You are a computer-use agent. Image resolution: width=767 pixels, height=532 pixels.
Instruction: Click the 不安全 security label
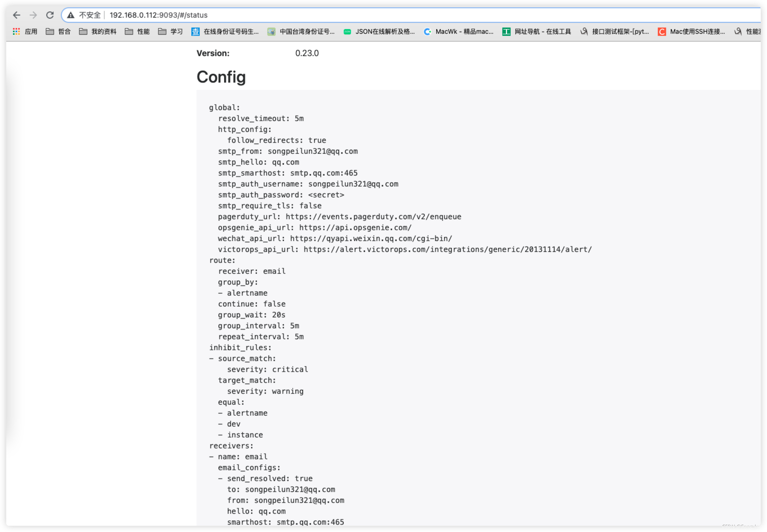point(90,15)
